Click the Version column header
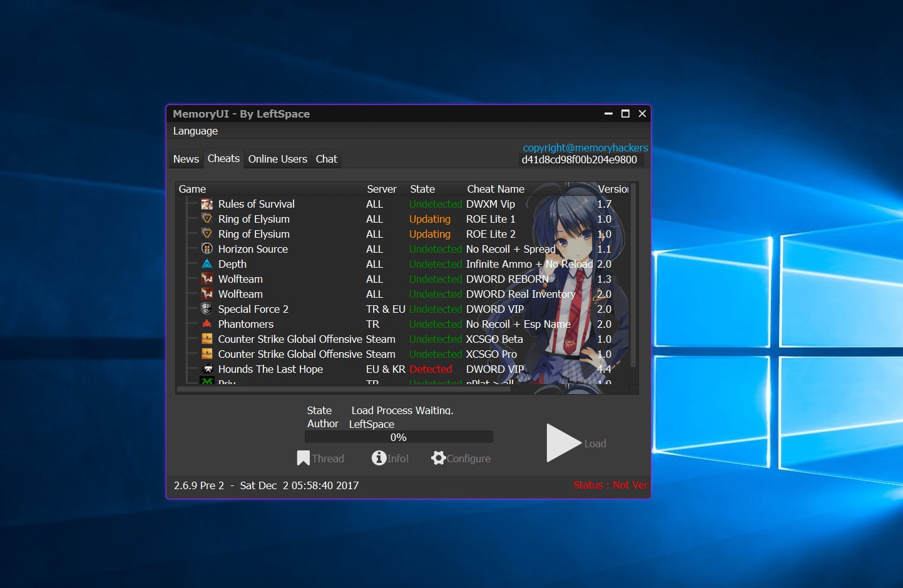 [613, 189]
